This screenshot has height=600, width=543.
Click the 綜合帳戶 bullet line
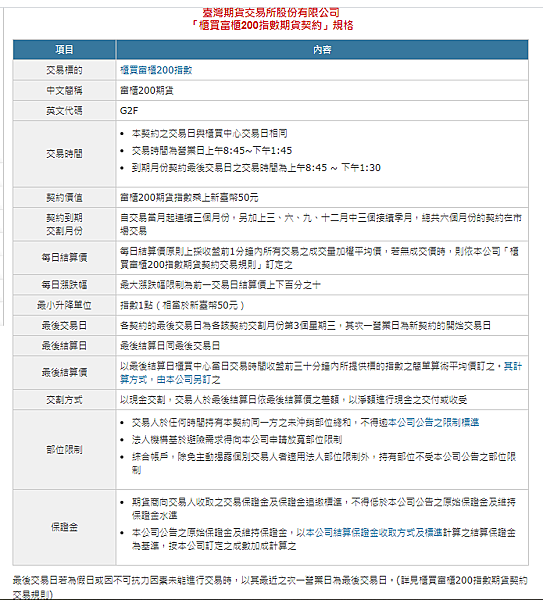(x=324, y=463)
